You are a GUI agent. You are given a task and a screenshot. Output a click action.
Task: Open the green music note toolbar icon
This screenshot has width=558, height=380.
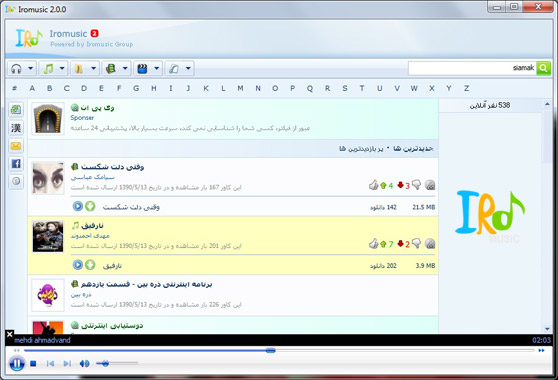(x=48, y=68)
